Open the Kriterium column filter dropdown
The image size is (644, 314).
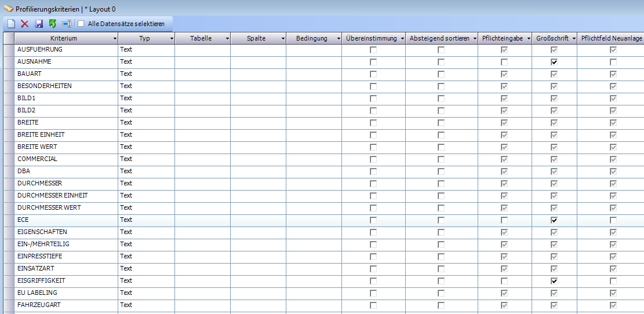[x=114, y=39]
